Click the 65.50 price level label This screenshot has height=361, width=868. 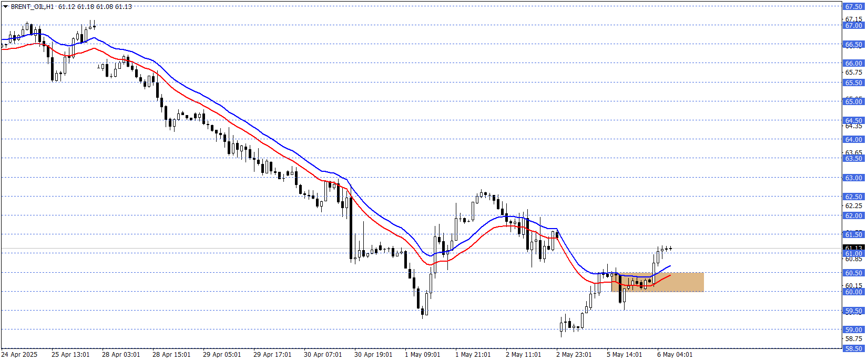tap(854, 82)
